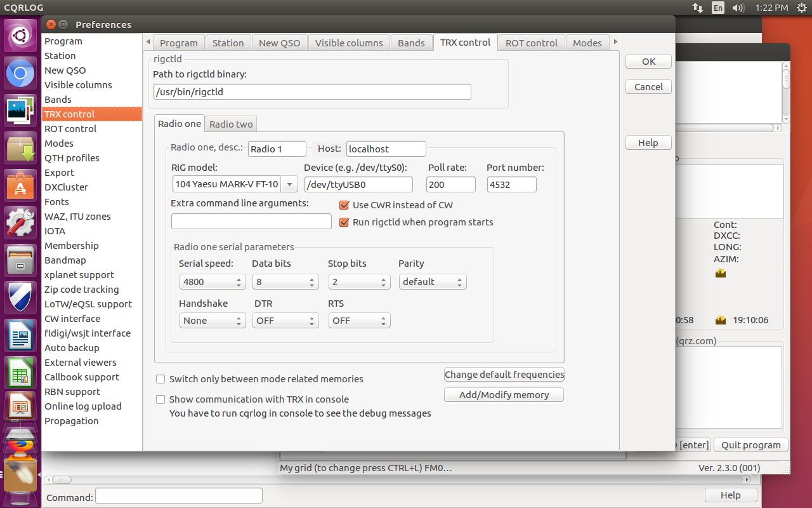Open Ubuntu Dash home icon
Viewport: 812px width, 508px height.
click(20, 36)
